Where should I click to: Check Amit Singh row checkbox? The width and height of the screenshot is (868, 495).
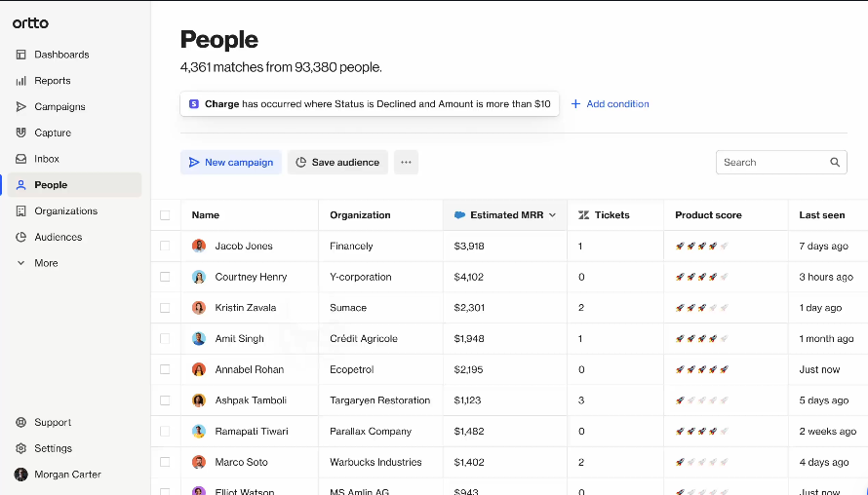(x=165, y=338)
